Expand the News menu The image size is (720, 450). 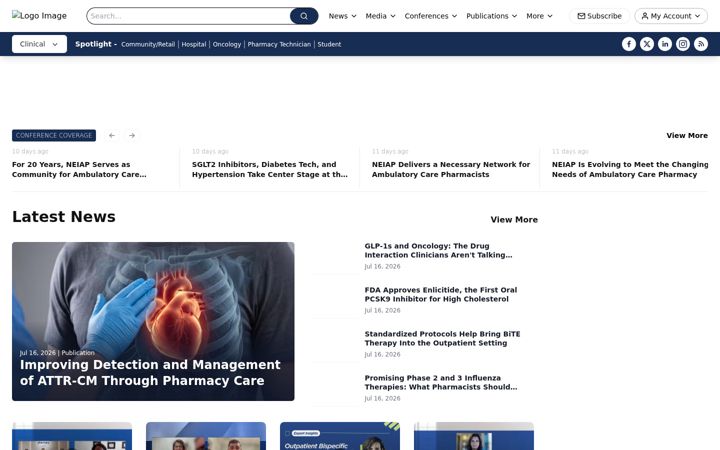[x=343, y=16]
